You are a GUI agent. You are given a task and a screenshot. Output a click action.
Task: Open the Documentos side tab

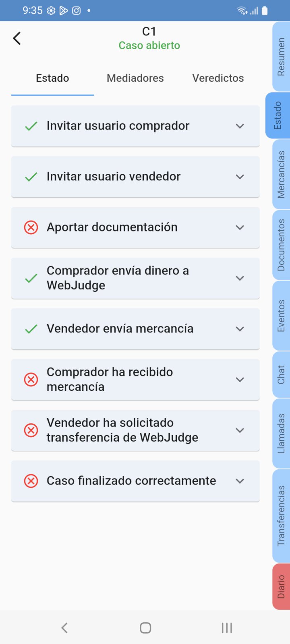coord(281,245)
